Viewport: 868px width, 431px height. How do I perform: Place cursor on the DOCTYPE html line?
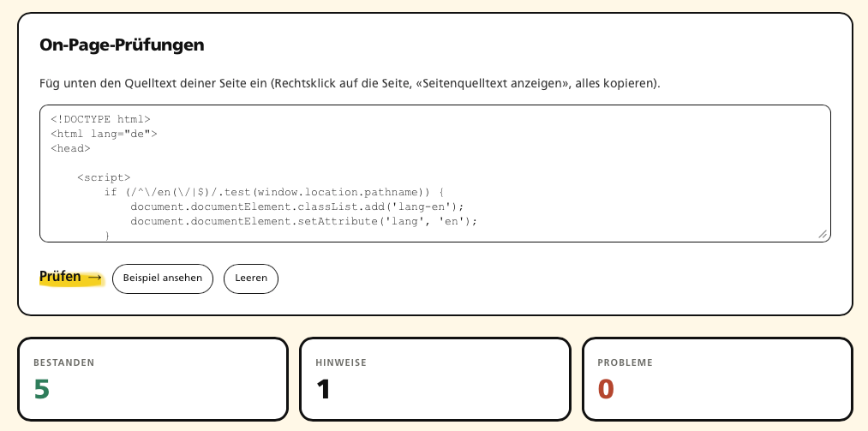tap(100, 119)
